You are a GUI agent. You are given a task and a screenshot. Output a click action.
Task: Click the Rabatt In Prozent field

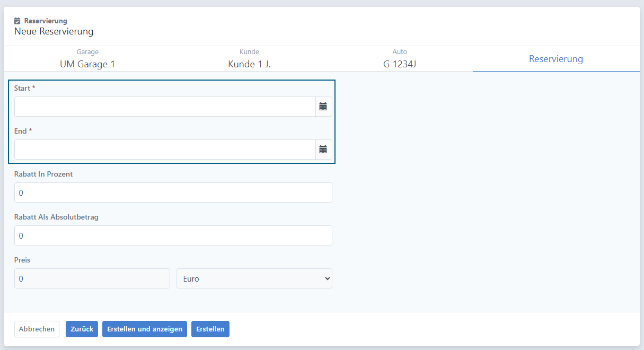click(173, 192)
